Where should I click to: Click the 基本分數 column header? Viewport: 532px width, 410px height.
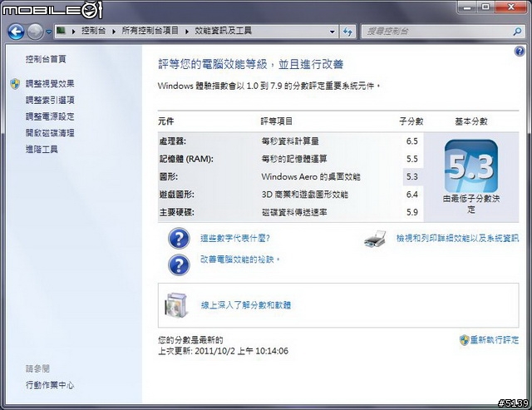coord(471,121)
